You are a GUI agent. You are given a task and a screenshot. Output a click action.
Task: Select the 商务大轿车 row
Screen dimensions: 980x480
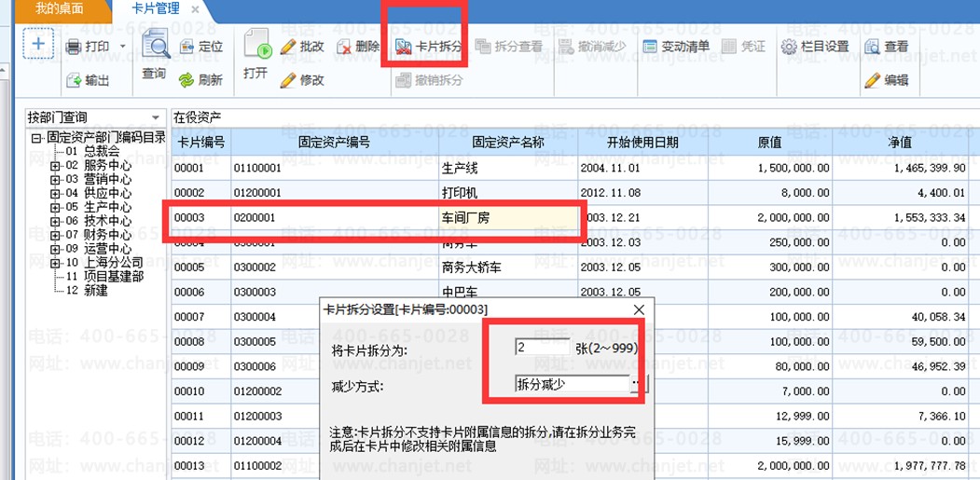pos(570,267)
